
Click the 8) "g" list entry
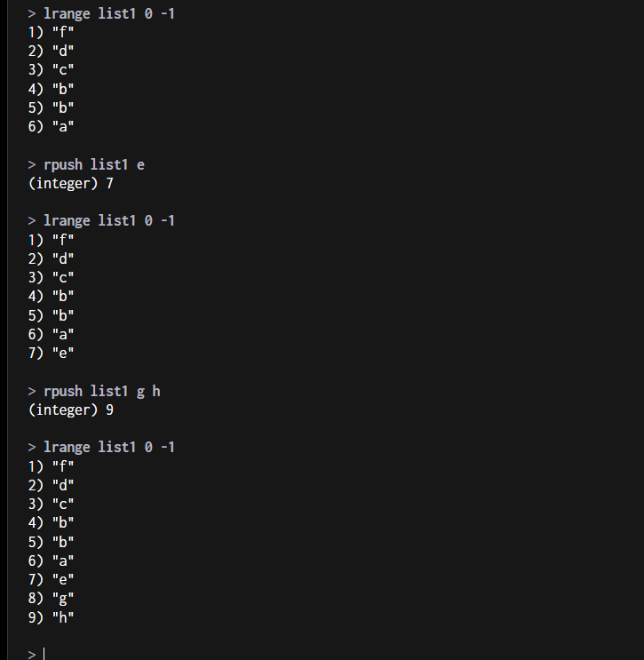click(x=51, y=598)
